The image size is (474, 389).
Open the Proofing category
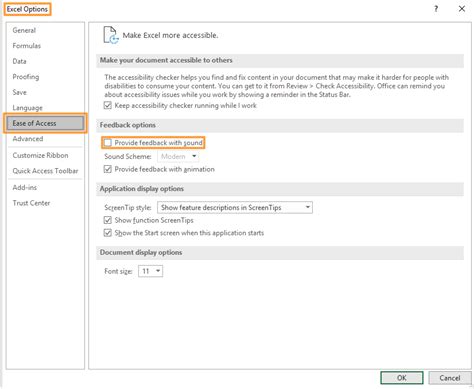point(45,77)
